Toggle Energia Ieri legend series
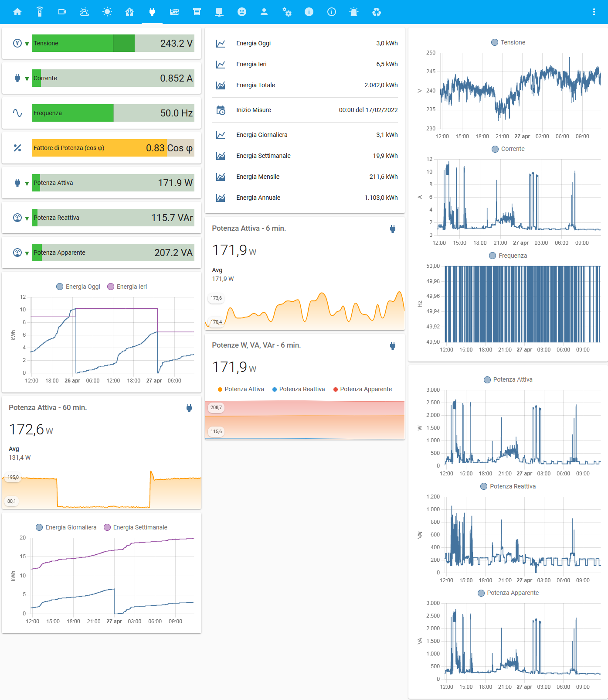 [x=127, y=287]
